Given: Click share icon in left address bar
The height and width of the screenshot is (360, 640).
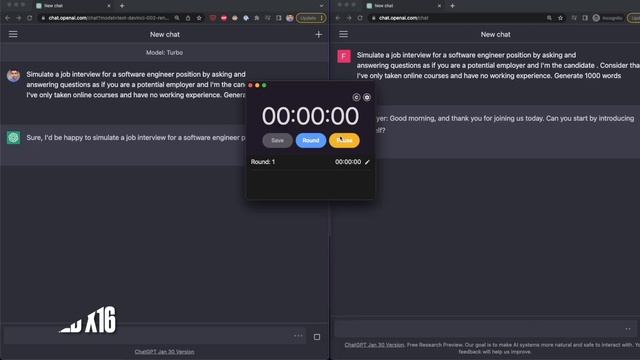Looking at the screenshot, I should pos(188,18).
